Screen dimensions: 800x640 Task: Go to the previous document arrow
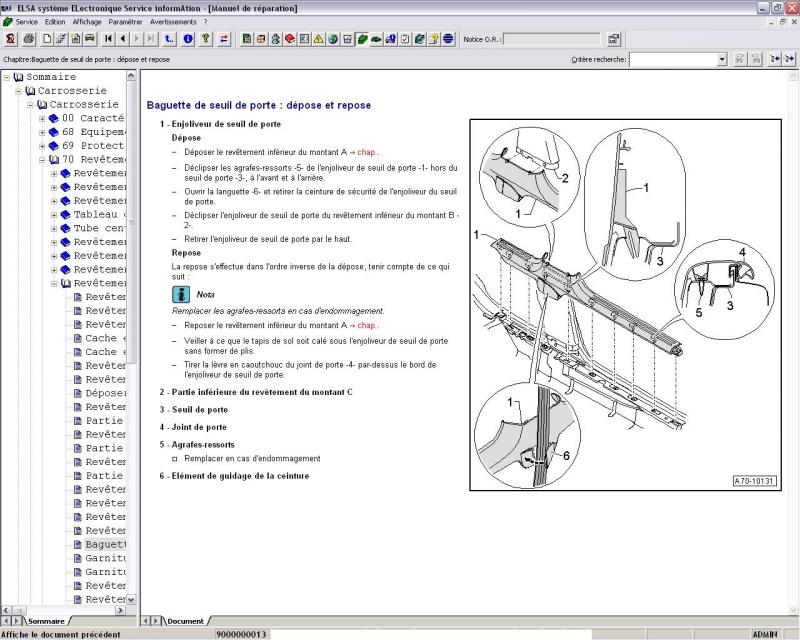pyautogui.click(x=123, y=39)
